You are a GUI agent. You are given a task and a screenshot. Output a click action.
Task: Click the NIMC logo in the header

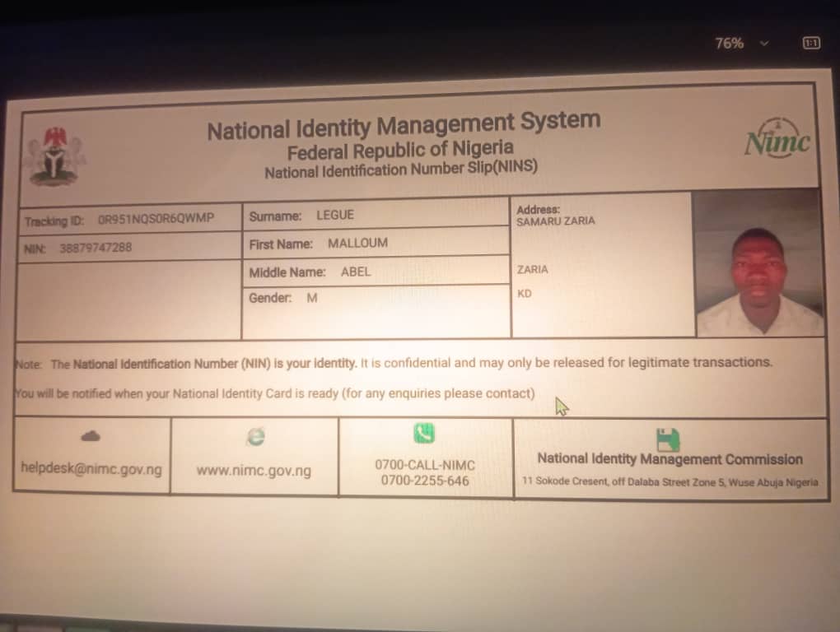click(x=777, y=142)
